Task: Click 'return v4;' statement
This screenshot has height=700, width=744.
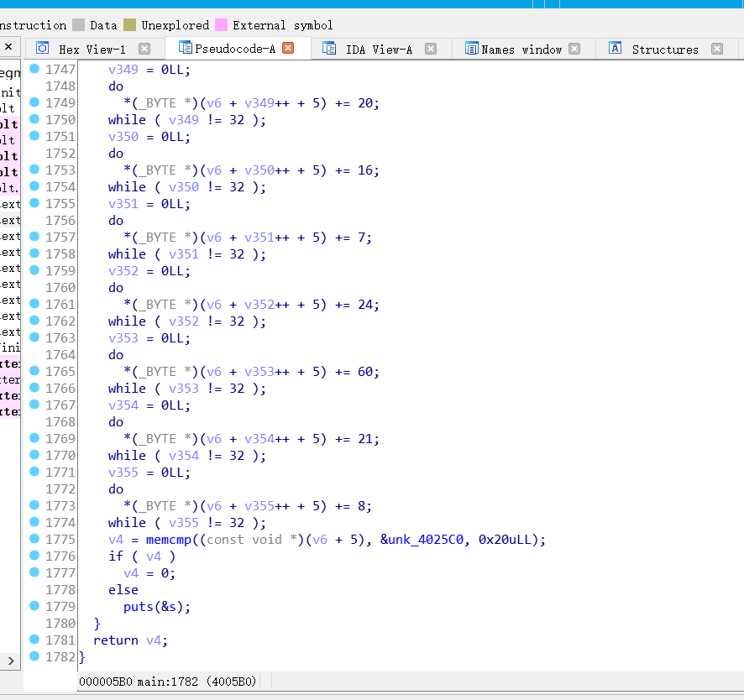Action: point(130,640)
